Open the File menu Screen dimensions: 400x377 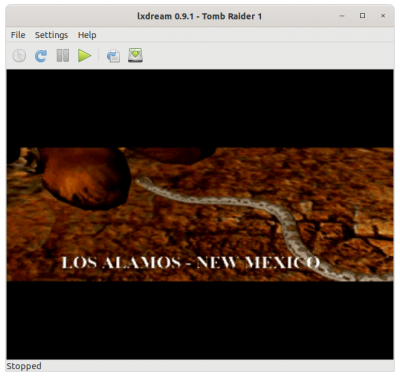click(18, 35)
